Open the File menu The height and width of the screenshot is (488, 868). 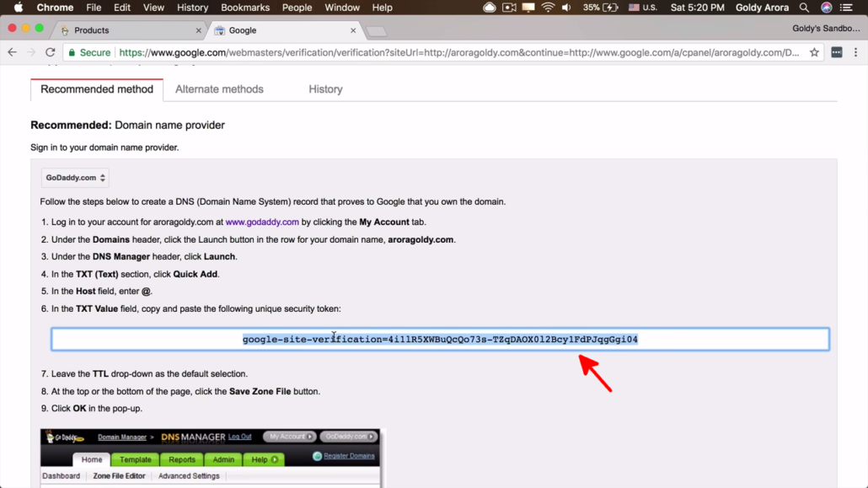click(94, 8)
